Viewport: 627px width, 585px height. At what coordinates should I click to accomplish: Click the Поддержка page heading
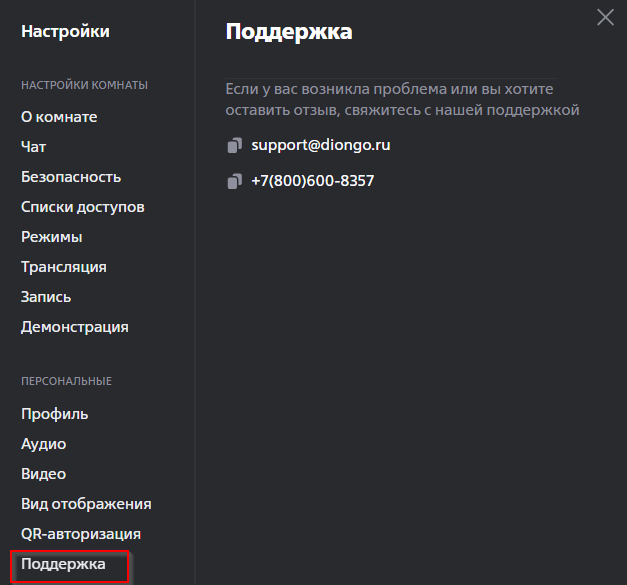click(x=289, y=32)
